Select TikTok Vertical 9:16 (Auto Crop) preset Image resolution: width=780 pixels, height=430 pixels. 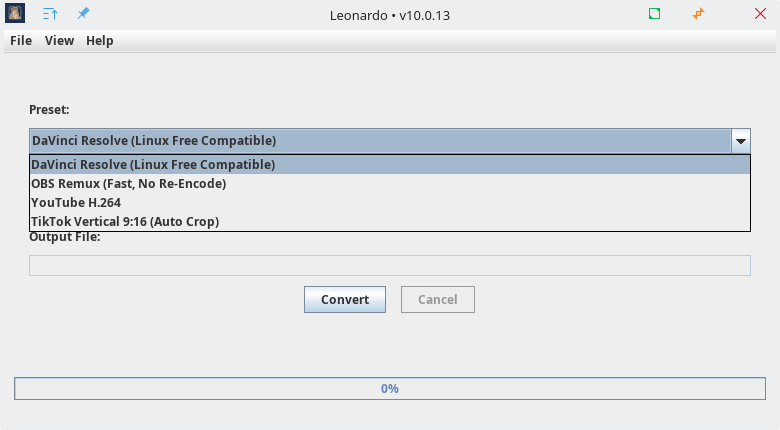click(x=125, y=221)
